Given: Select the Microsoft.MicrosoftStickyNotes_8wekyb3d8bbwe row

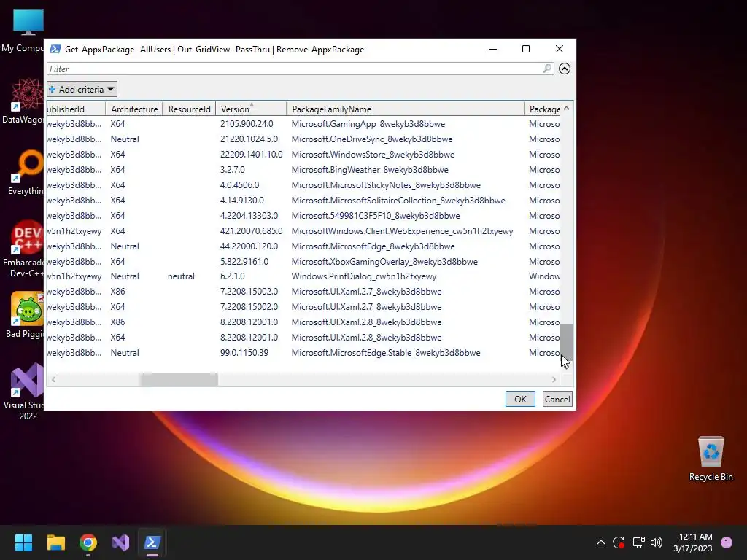Looking at the screenshot, I should coord(303,184).
